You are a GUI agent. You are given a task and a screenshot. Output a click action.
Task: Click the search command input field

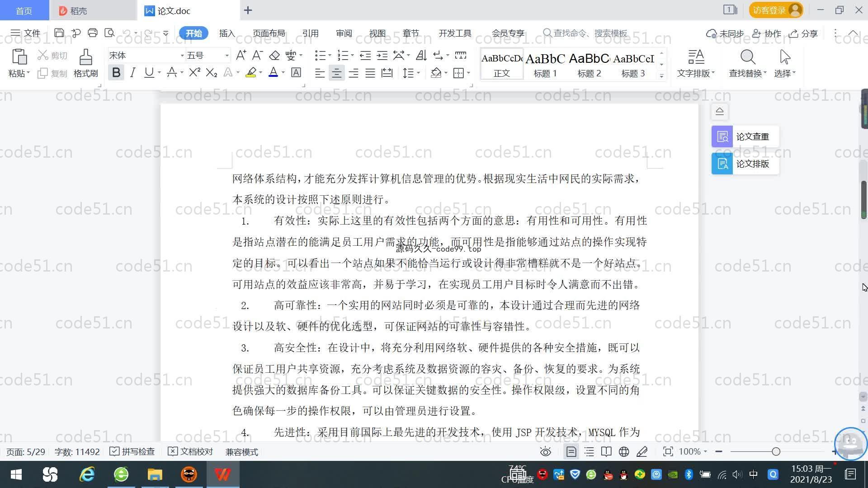(x=586, y=33)
